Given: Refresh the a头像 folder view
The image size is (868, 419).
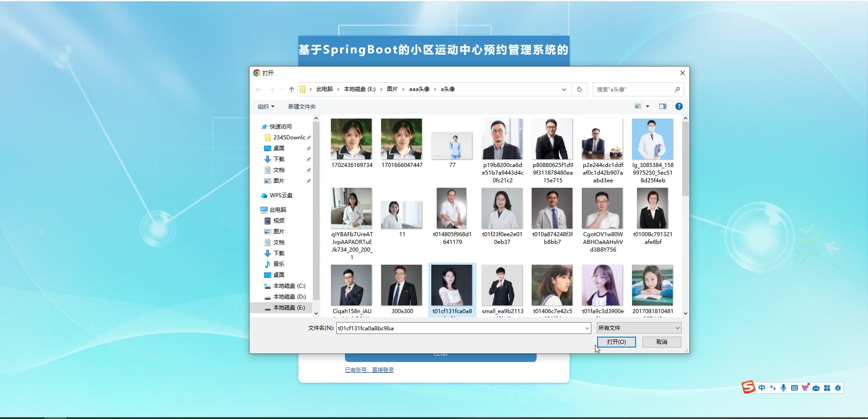Looking at the screenshot, I should (x=580, y=89).
